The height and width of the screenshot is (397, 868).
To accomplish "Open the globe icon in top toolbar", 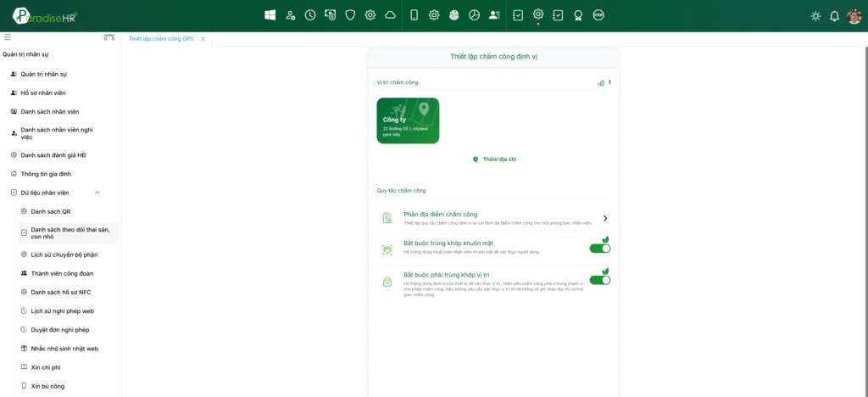I will coord(454,15).
